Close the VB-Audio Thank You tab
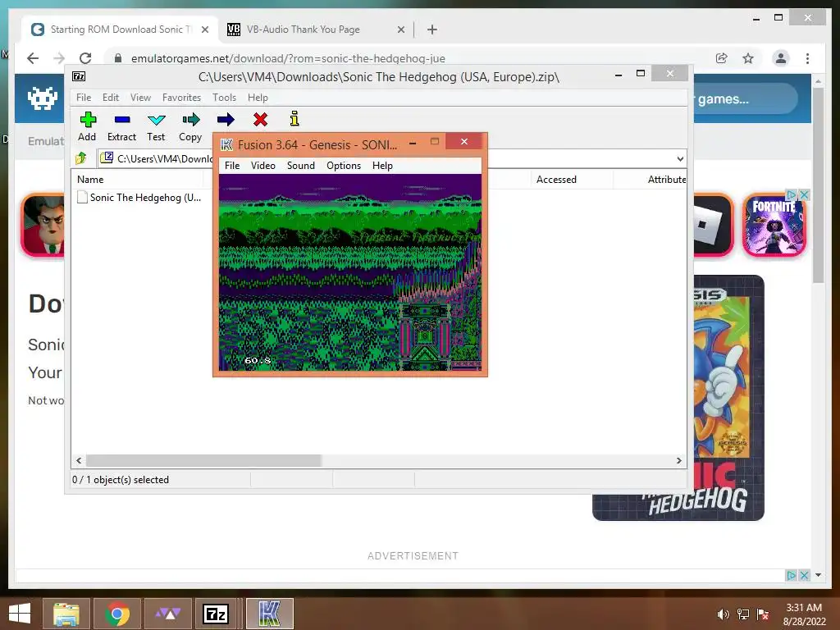The height and width of the screenshot is (630, 840). coord(400,30)
